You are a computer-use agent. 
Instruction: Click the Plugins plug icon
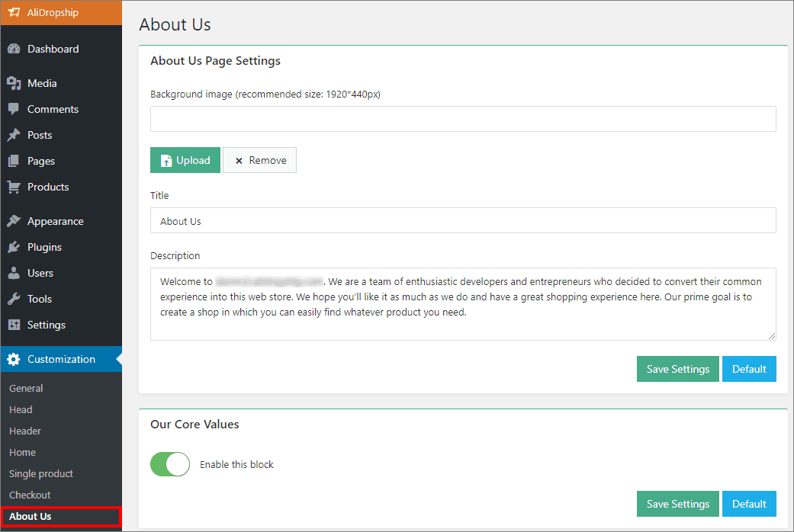point(14,247)
